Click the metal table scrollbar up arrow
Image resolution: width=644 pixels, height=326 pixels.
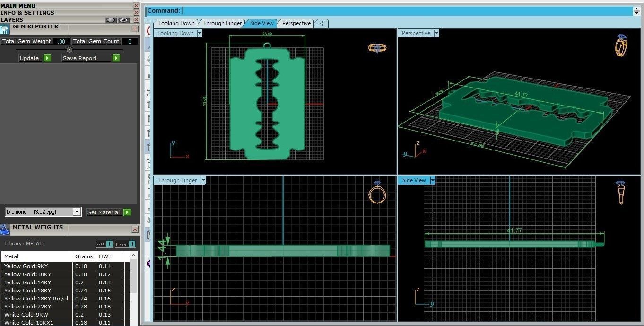[134, 256]
